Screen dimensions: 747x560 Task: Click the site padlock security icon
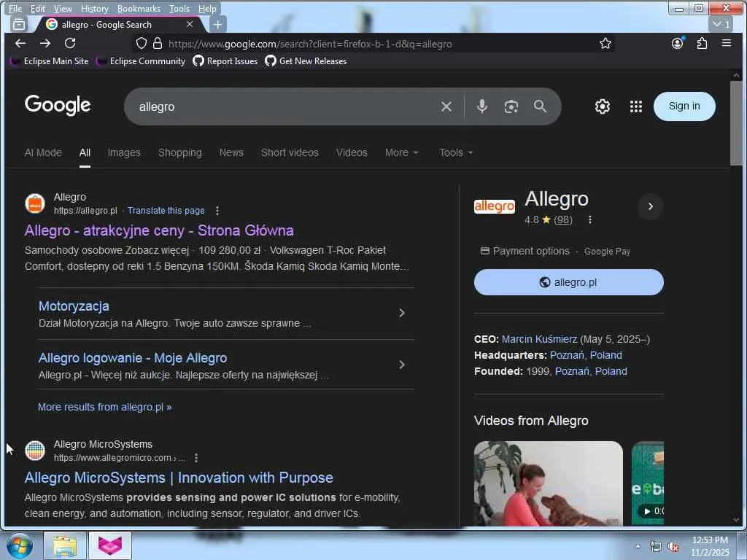coord(158,43)
